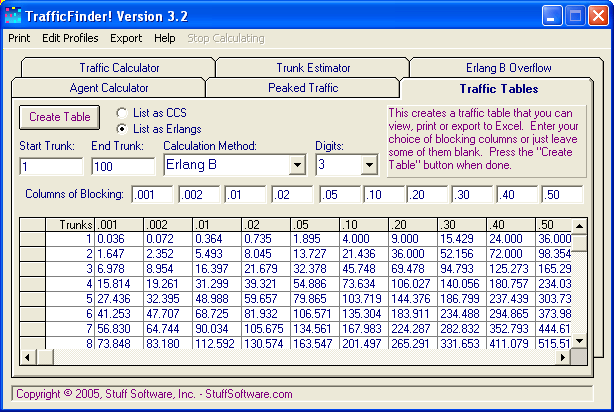The image size is (614, 412).
Task: Switch to the Peaked Traffic tab
Action: [303, 88]
